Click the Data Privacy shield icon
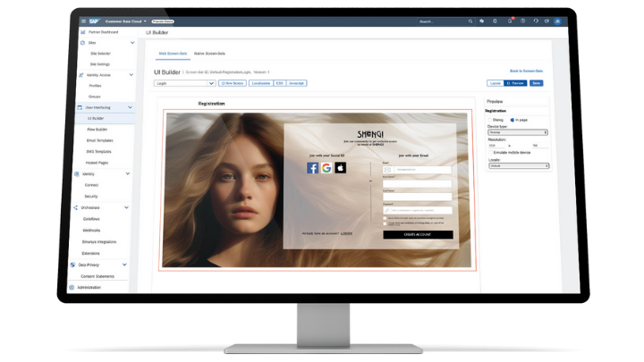The height and width of the screenshot is (362, 644). point(72,265)
